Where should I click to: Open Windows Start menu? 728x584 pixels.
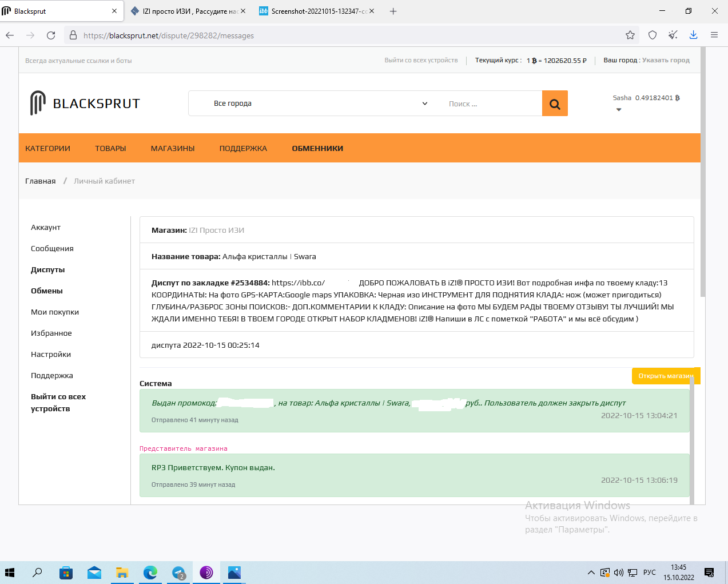click(x=10, y=573)
